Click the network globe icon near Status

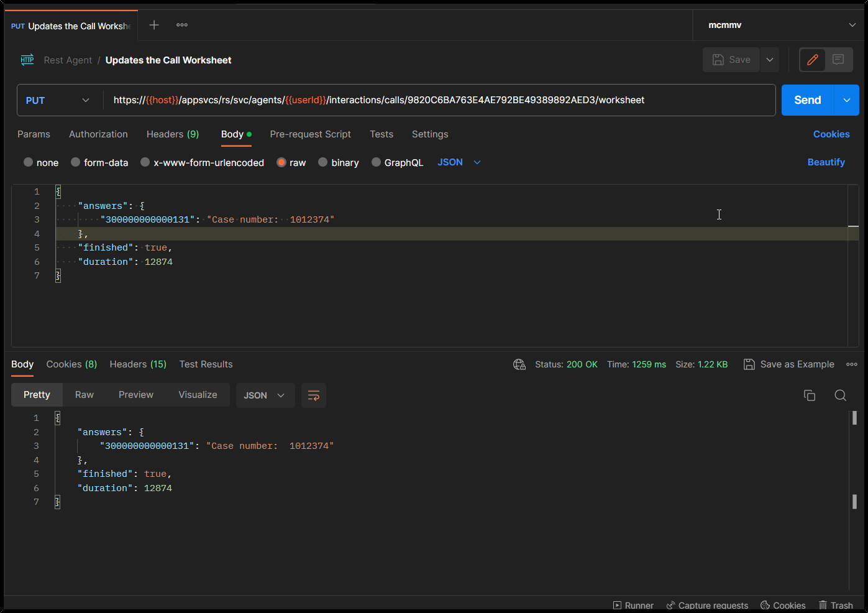(519, 364)
